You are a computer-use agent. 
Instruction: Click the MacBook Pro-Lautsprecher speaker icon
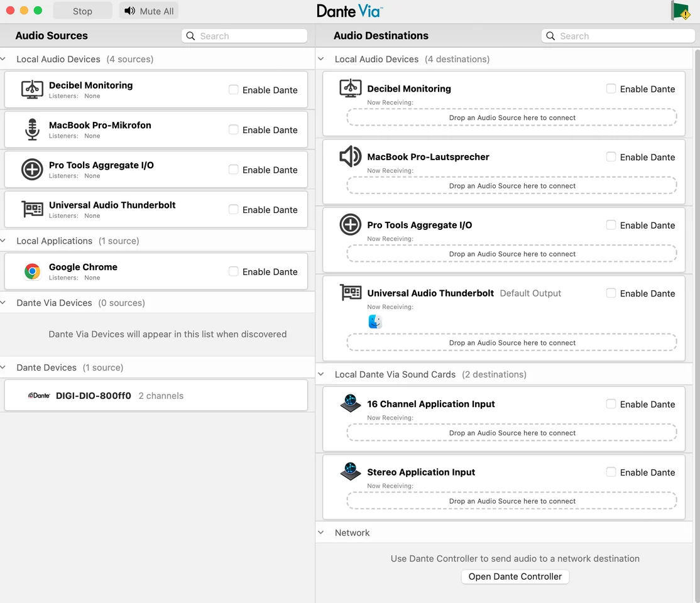point(350,156)
